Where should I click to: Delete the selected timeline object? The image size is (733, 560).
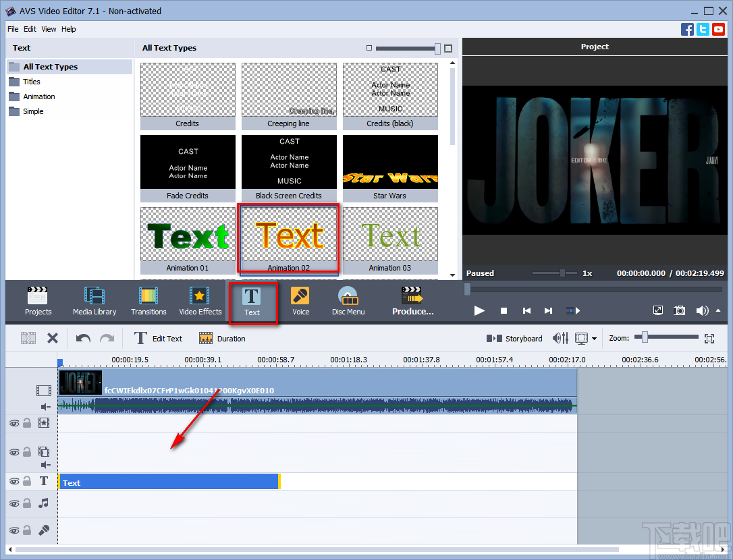pos(53,338)
